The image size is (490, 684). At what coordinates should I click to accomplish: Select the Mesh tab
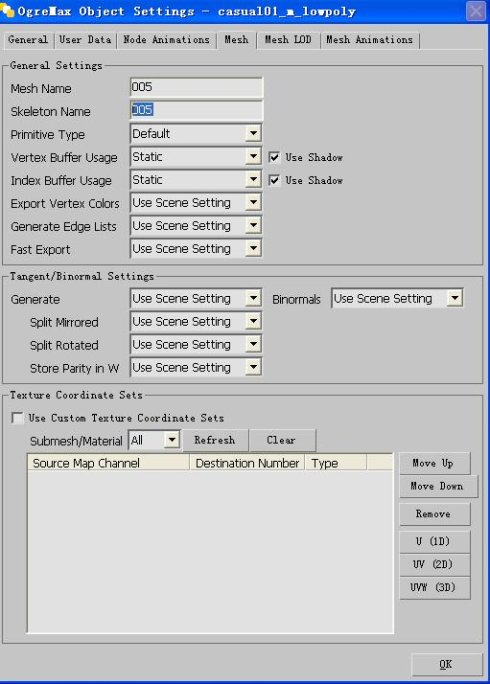[236, 40]
